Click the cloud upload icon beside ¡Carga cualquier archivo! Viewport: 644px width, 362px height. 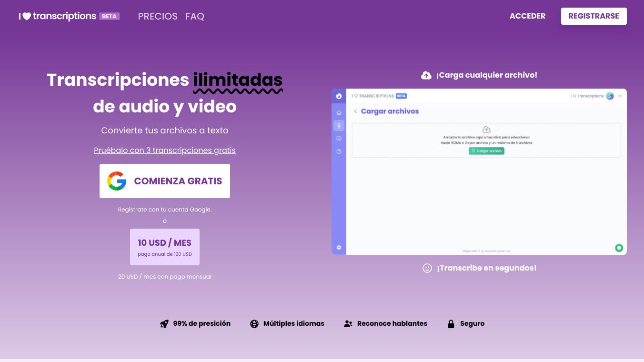(426, 75)
